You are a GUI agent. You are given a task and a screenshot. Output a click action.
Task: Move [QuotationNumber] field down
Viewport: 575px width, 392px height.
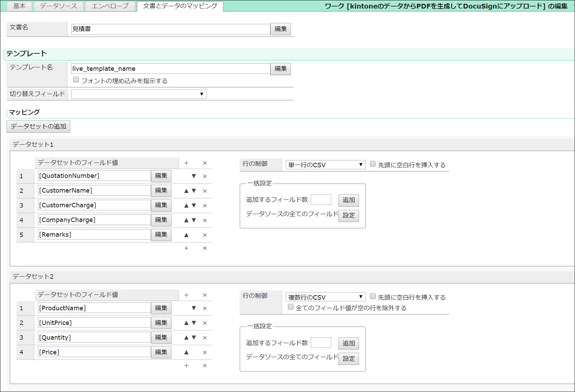point(194,176)
